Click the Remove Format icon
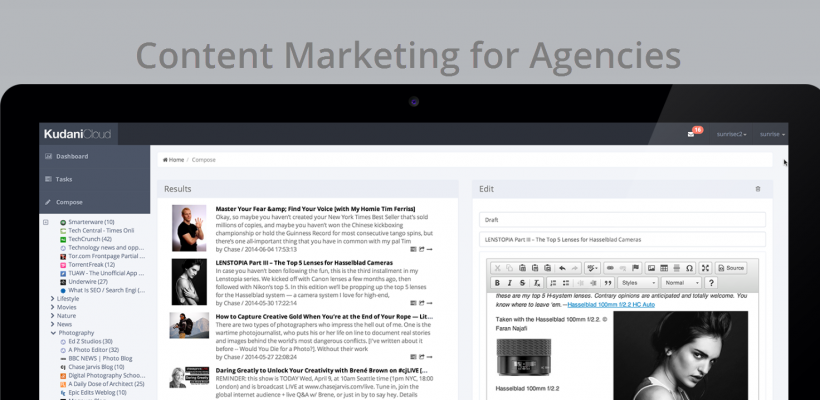820x400 pixels. coord(537,283)
